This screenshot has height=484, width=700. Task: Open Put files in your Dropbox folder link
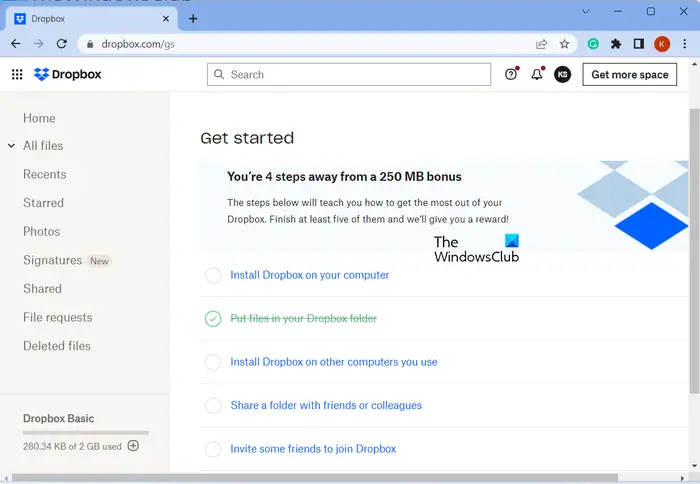pos(304,318)
